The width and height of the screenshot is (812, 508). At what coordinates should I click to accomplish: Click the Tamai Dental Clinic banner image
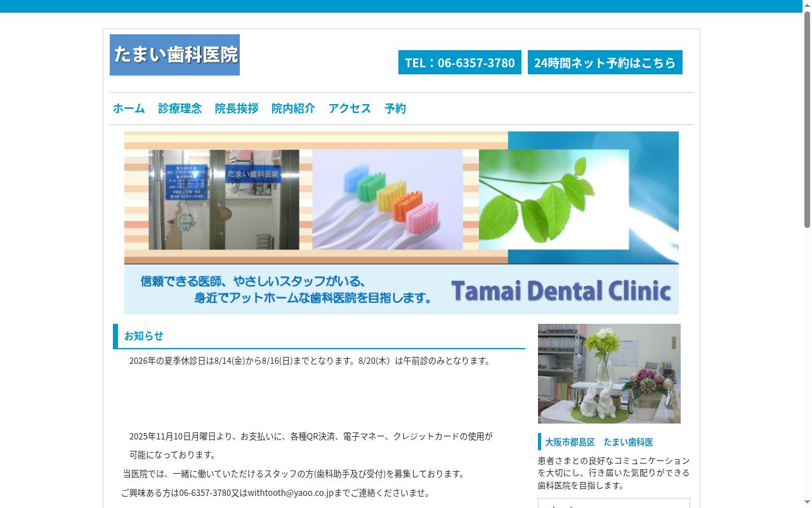(x=402, y=223)
